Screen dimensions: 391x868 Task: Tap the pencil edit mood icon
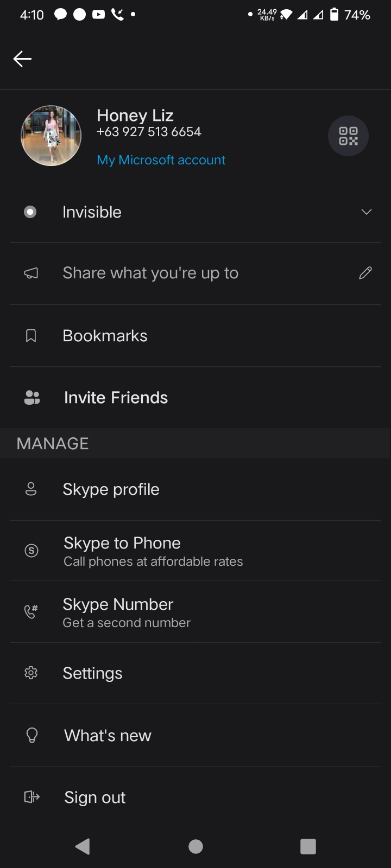point(365,273)
